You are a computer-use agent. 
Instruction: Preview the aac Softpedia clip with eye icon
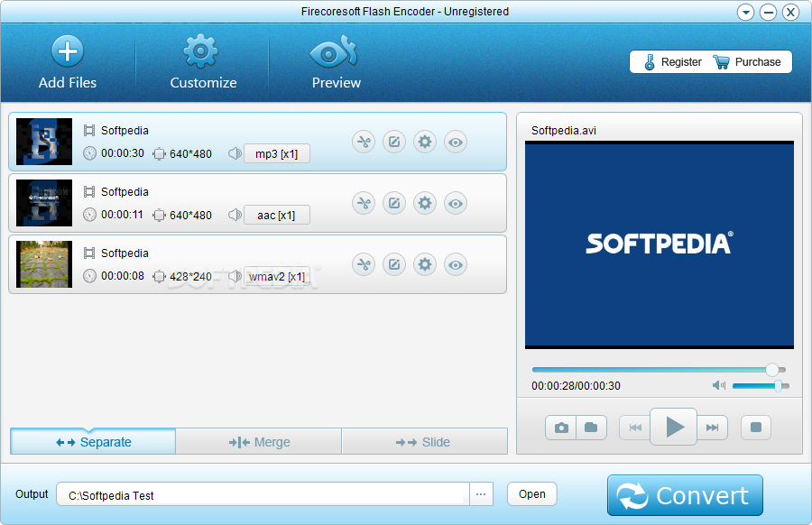(456, 203)
